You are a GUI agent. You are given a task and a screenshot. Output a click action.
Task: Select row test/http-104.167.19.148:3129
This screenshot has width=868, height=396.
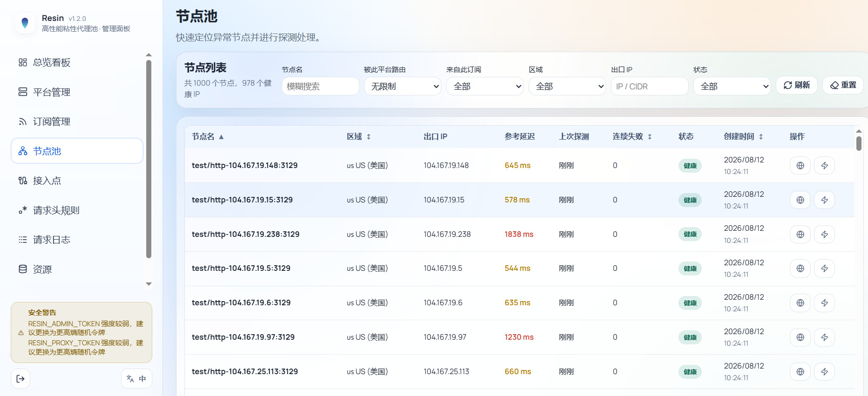(x=519, y=166)
